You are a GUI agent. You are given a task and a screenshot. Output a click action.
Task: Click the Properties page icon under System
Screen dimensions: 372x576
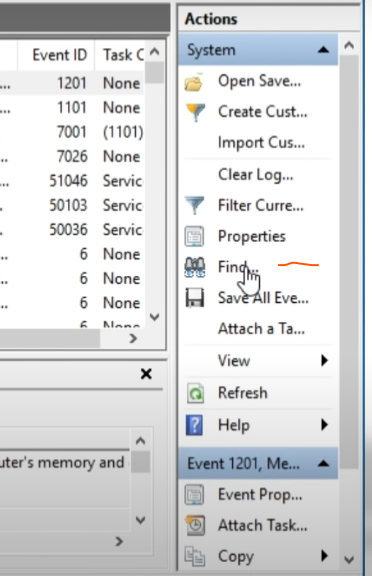[194, 236]
